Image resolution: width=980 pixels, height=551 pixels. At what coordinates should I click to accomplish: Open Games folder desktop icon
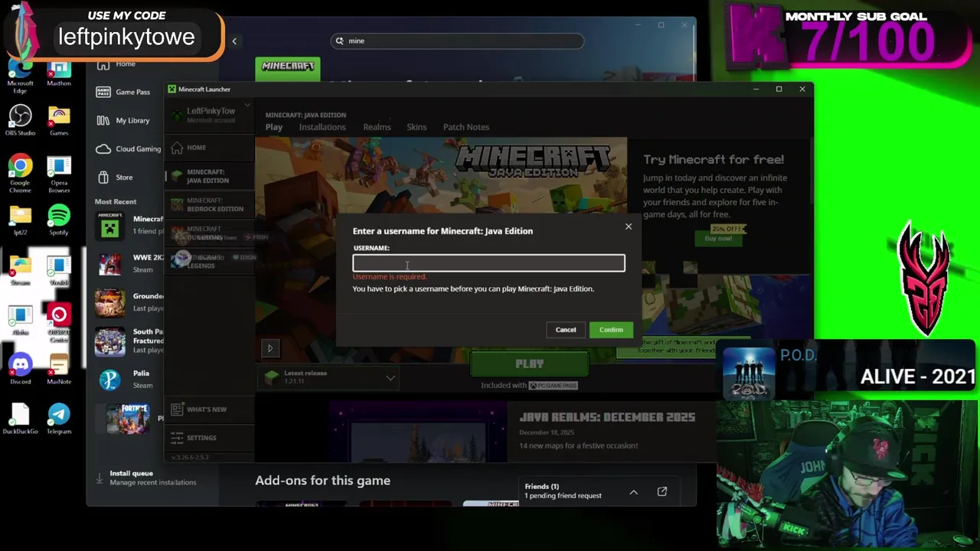(x=59, y=121)
